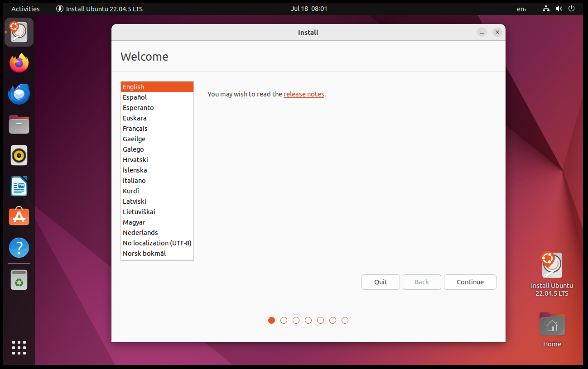This screenshot has width=588, height=369.
Task: Open Firefox from the dock
Action: coord(19,63)
